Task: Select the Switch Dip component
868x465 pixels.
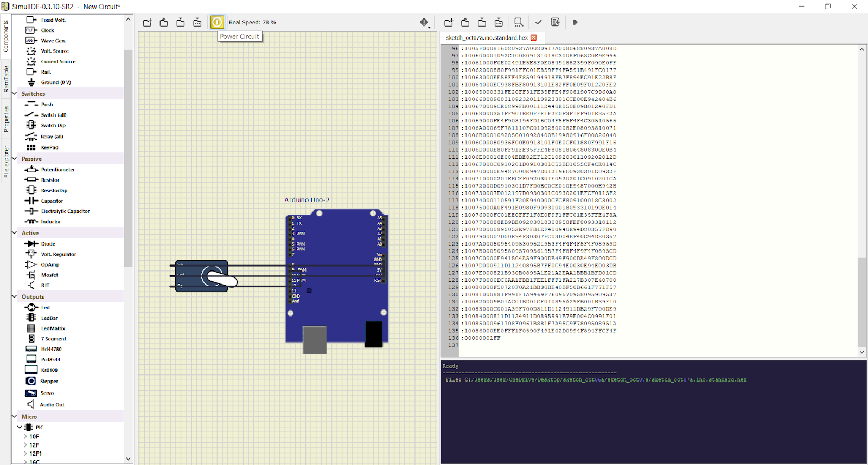Action: pyautogui.click(x=53, y=125)
